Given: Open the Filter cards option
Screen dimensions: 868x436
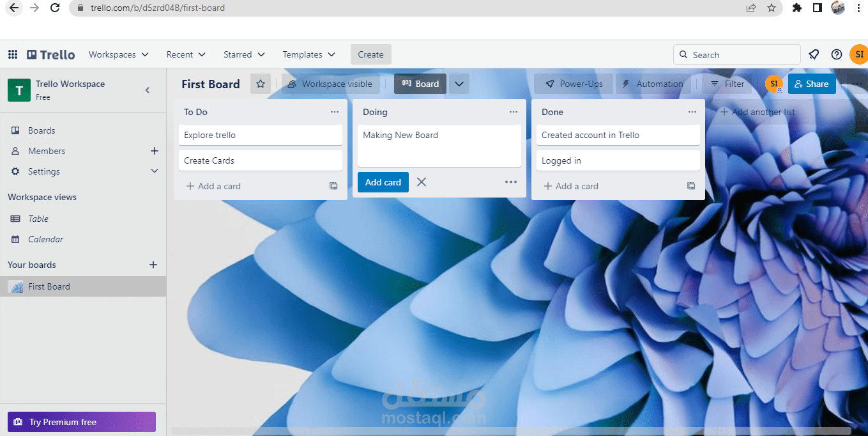Looking at the screenshot, I should [727, 84].
